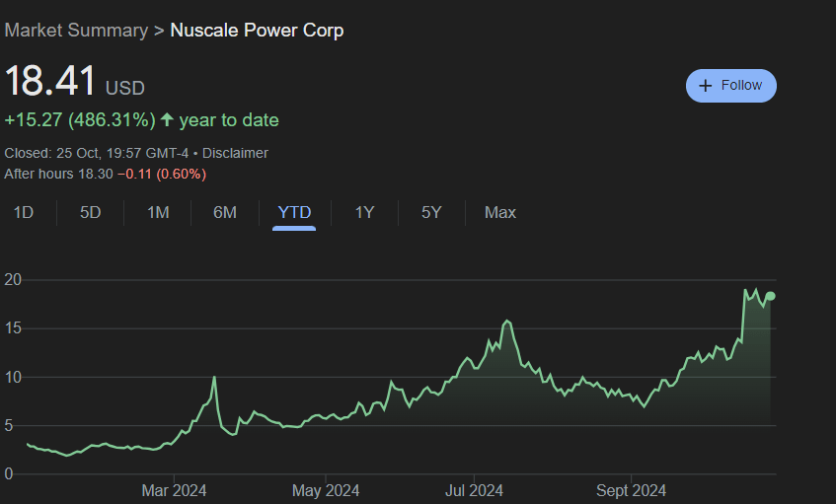This screenshot has height=504, width=836.
Task: Switch to the 1M chart range
Action: coord(158,213)
